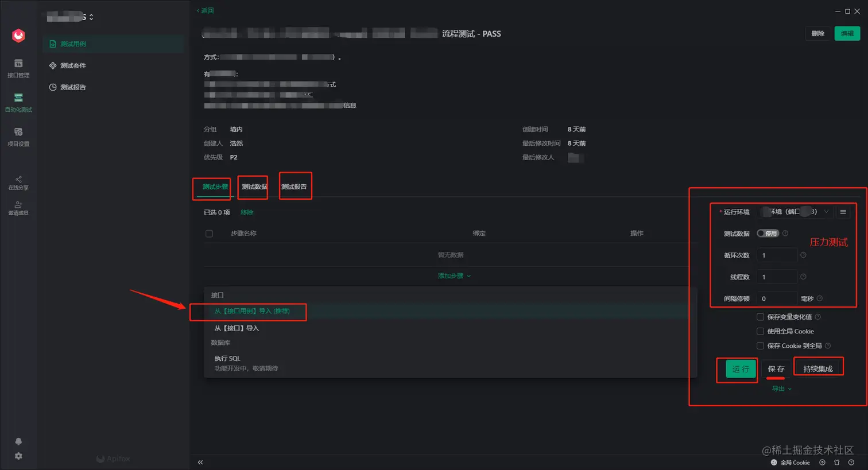Open the 运行环境 environment dropdown
868x470 pixels.
tap(795, 212)
